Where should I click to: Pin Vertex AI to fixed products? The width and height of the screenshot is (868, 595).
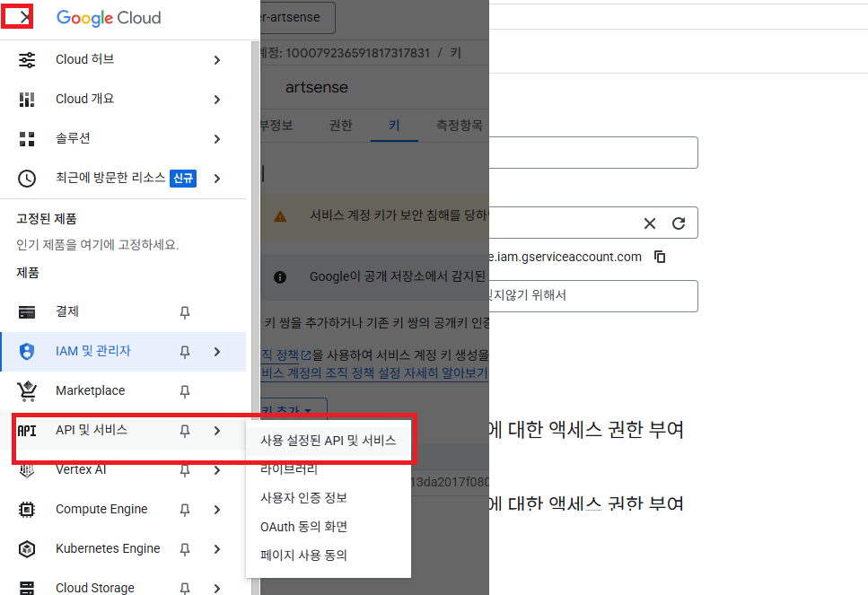point(185,471)
